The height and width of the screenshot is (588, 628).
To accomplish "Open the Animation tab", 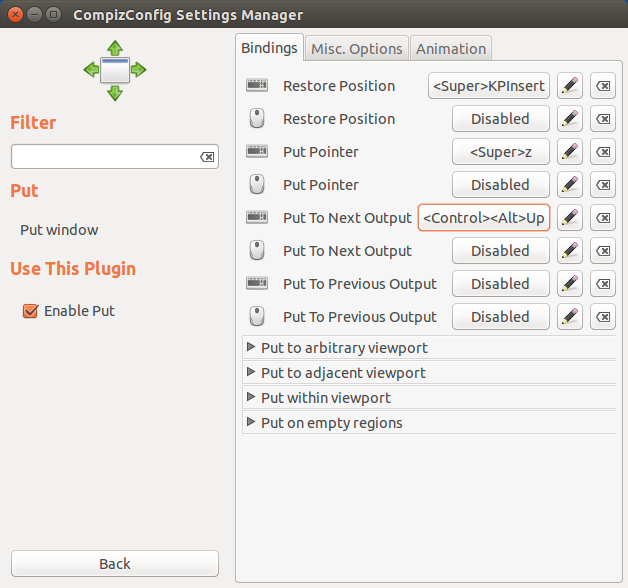I will (451, 48).
